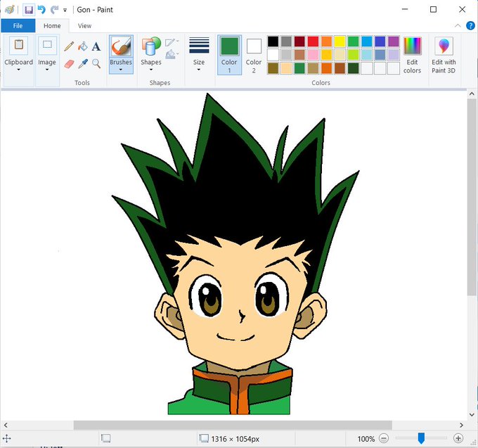The height and width of the screenshot is (448, 478).
Task: Select the Fill with color bucket tool
Action: (x=83, y=46)
